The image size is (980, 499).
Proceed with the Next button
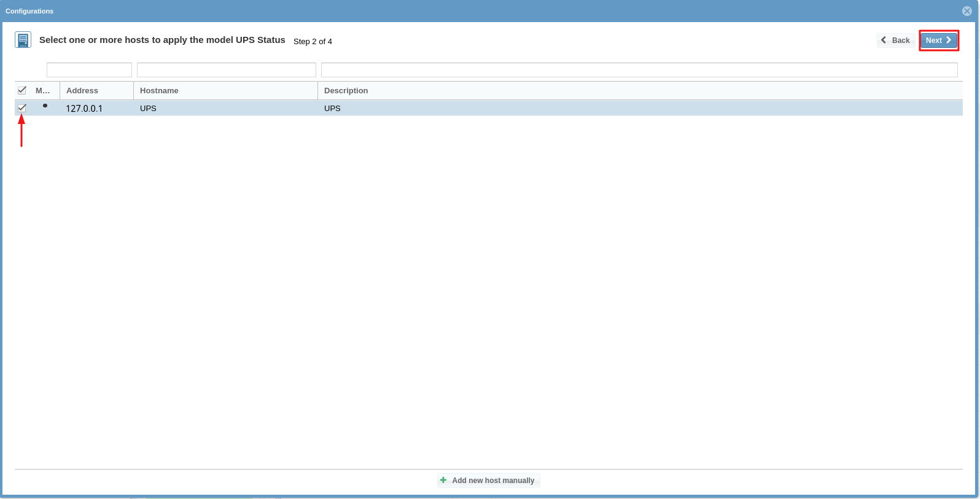[938, 41]
